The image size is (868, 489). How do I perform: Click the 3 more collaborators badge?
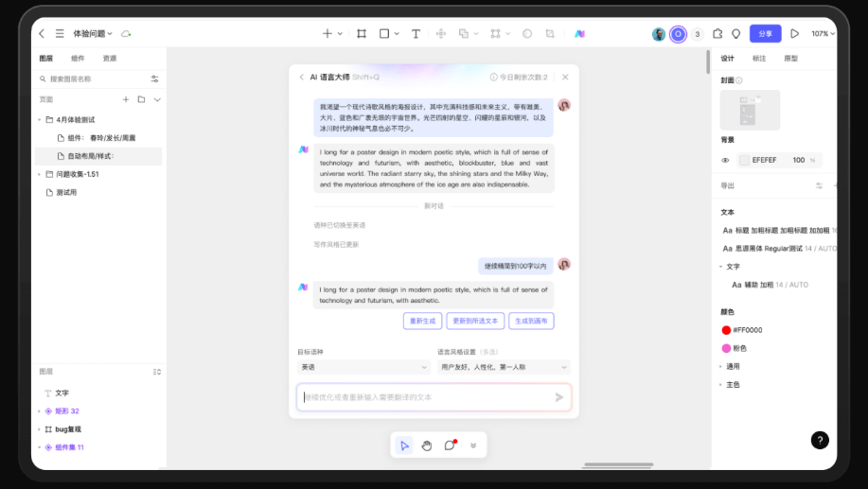click(x=697, y=34)
